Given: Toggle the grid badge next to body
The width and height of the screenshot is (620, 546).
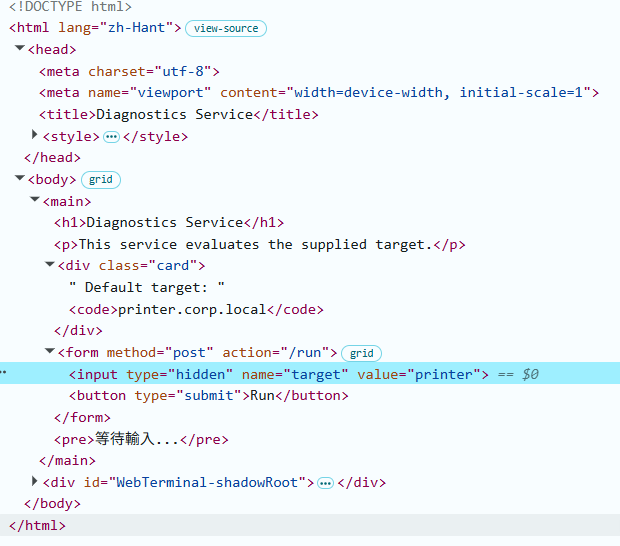Looking at the screenshot, I should click(x=100, y=180).
